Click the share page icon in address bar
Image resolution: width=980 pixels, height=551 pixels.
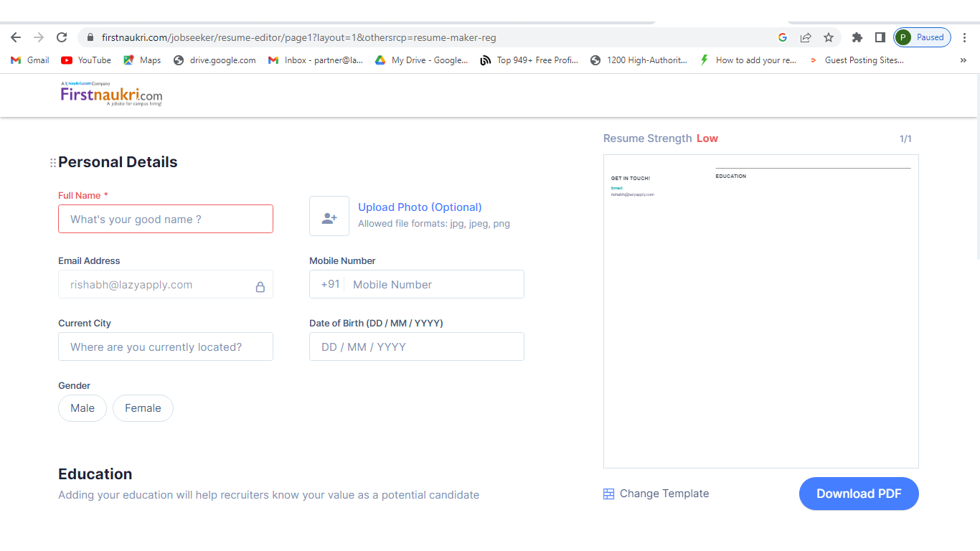tap(806, 37)
